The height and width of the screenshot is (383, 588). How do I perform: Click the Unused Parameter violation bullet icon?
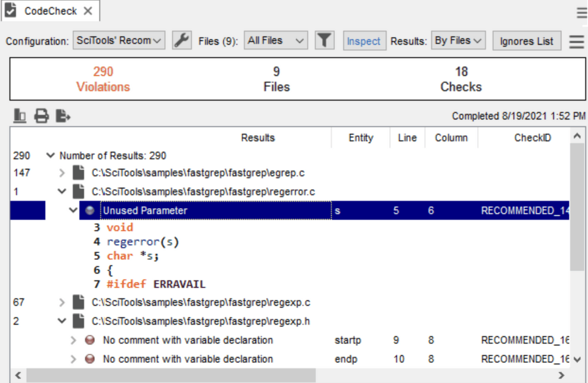click(90, 210)
